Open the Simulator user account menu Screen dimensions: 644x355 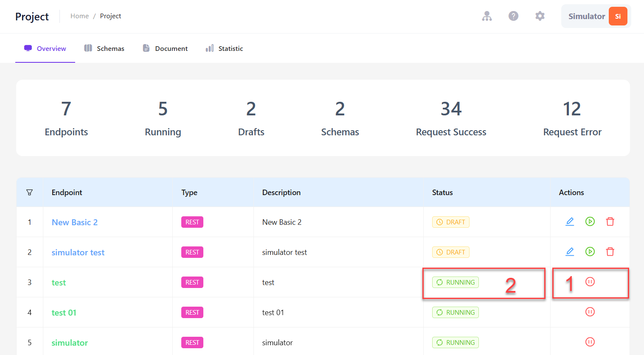pyautogui.click(x=596, y=16)
